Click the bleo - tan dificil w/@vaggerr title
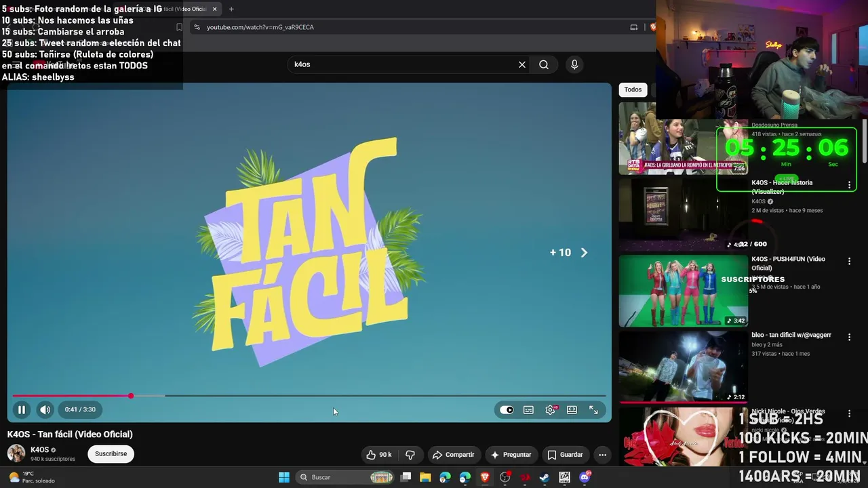Viewport: 868px width, 488px height. click(791, 335)
